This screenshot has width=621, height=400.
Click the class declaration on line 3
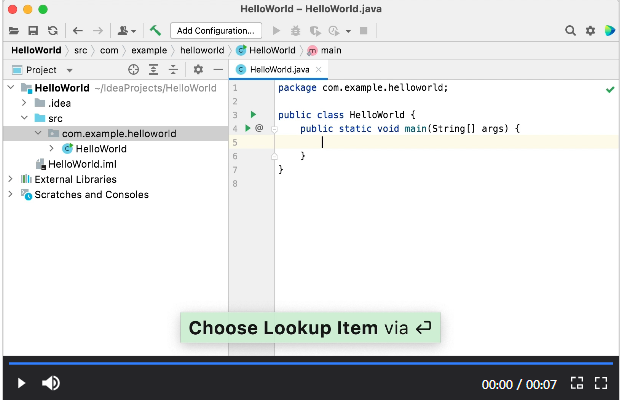click(347, 115)
